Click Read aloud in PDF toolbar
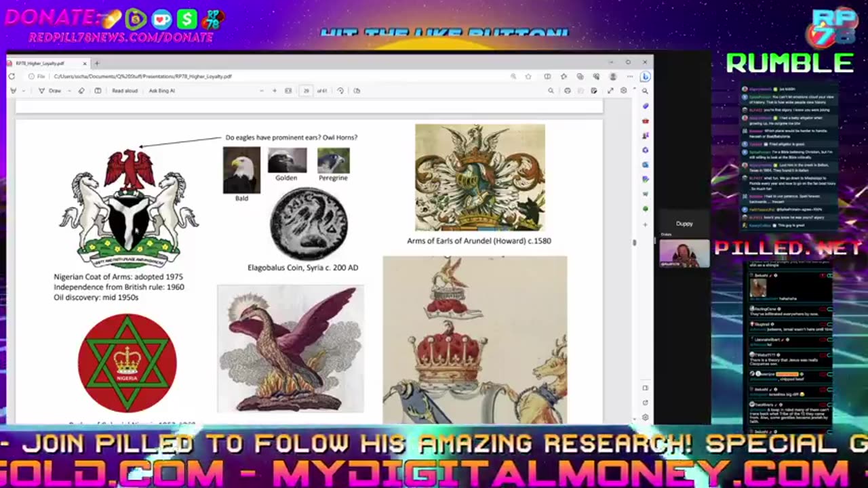 (x=124, y=91)
